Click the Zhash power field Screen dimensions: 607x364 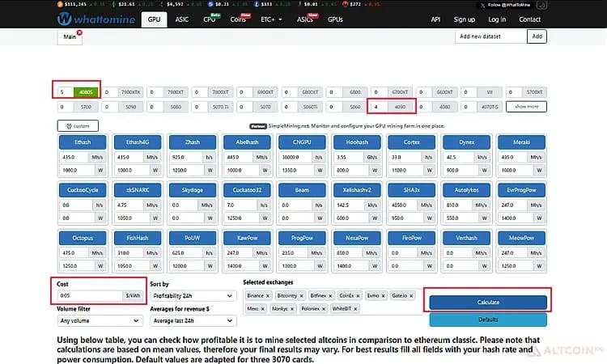(x=188, y=170)
